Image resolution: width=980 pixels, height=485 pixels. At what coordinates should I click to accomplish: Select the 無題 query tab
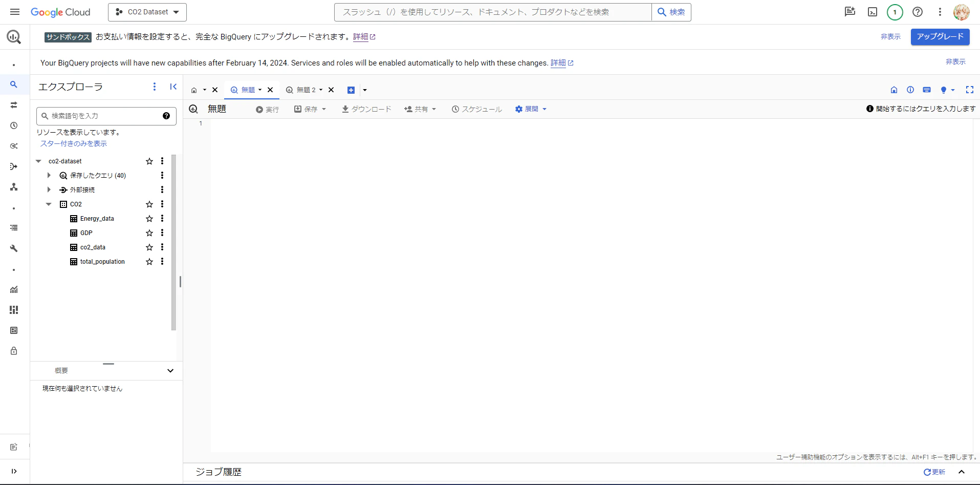click(x=248, y=90)
